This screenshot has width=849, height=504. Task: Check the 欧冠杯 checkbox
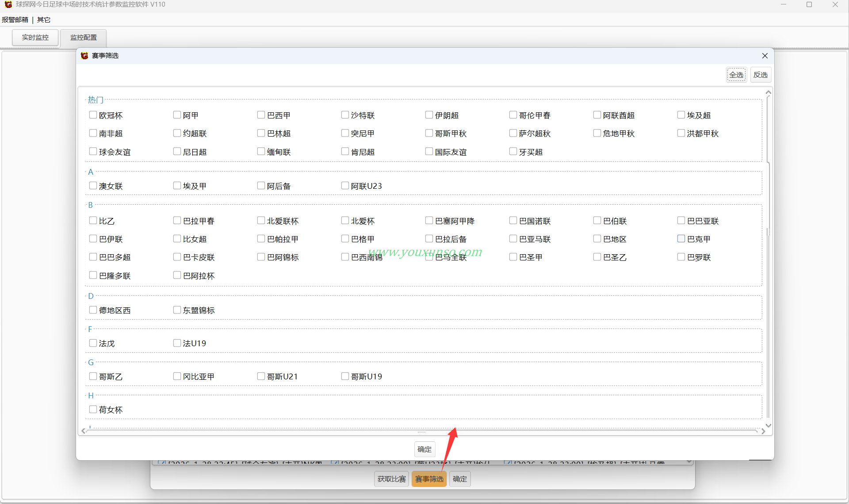coord(93,115)
